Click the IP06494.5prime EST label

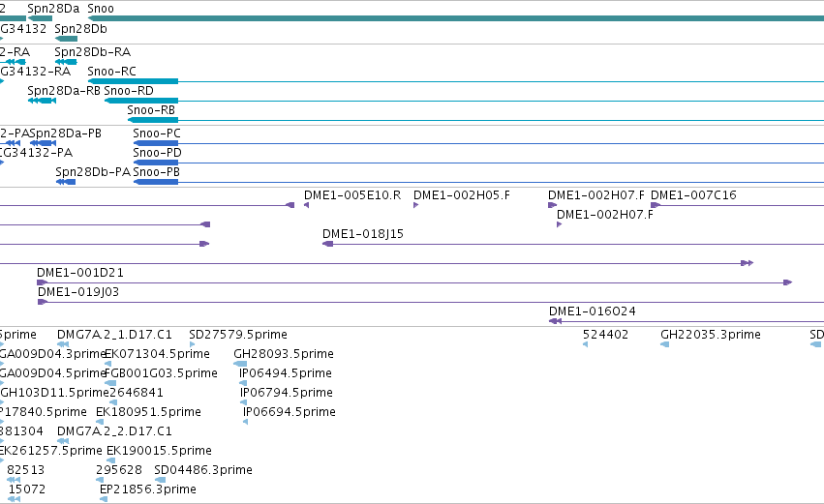[286, 373]
